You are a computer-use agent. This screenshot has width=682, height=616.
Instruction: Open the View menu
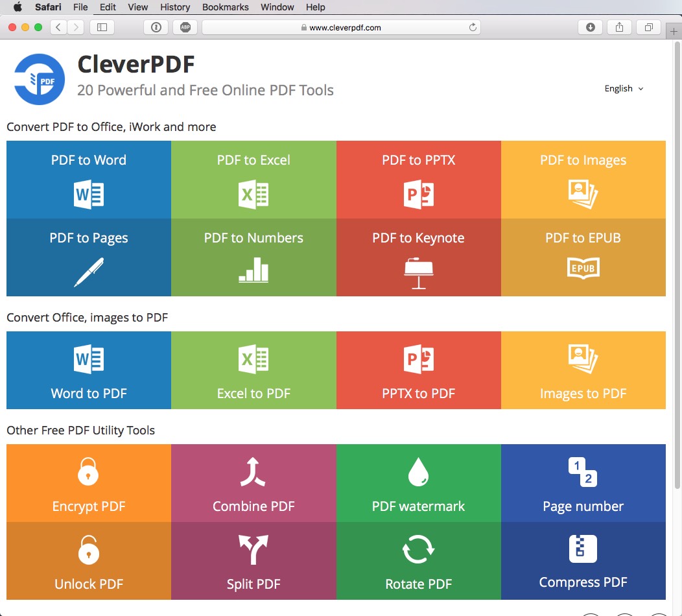click(138, 7)
